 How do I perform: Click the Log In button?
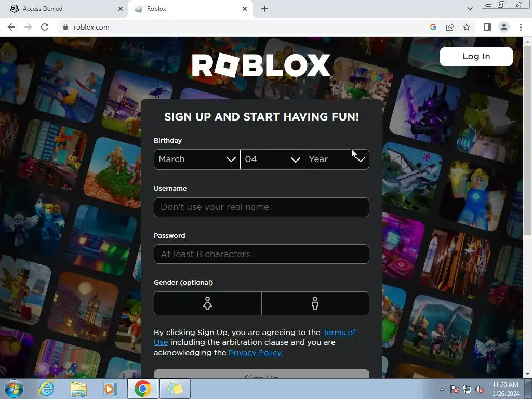[476, 56]
